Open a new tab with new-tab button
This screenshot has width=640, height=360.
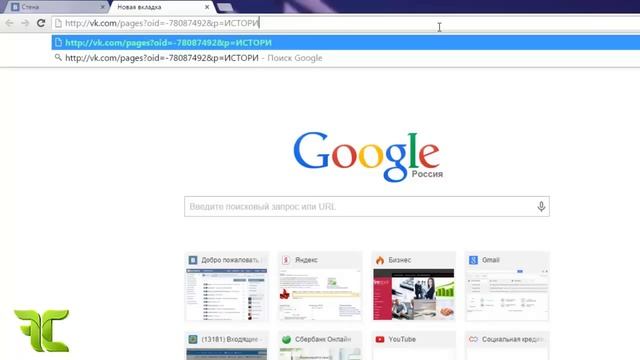(x=225, y=7)
